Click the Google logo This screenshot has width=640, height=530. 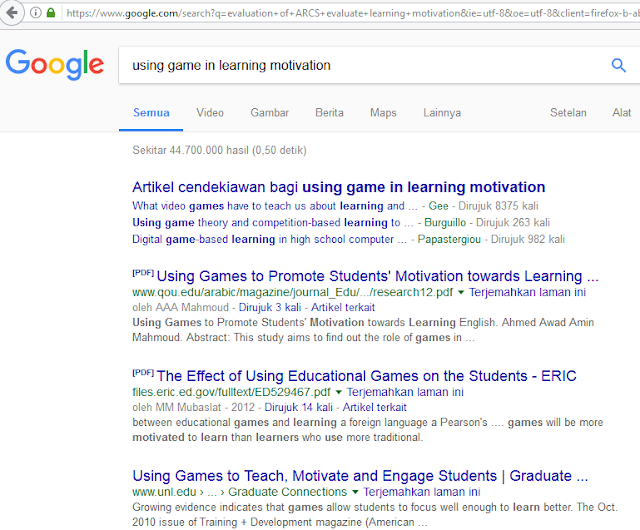pos(55,64)
